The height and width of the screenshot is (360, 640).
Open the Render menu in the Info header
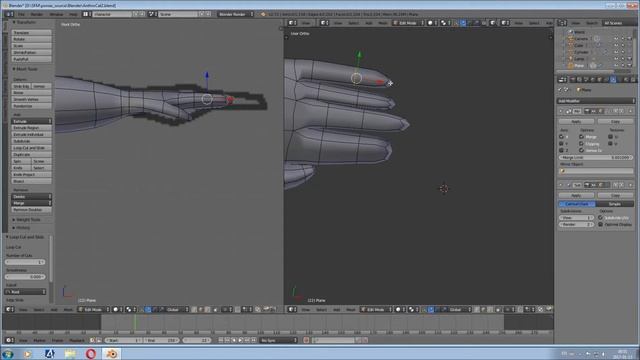click(x=37, y=14)
